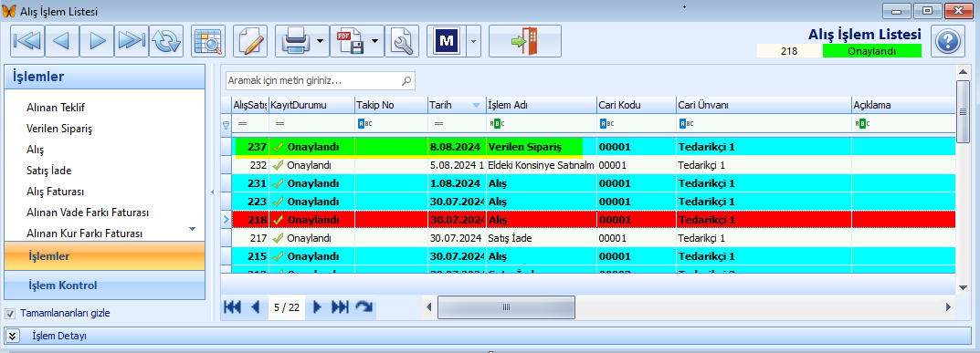980x353 pixels.
Task: Select Alınan Vade Farkı Faturası item
Action: click(87, 213)
